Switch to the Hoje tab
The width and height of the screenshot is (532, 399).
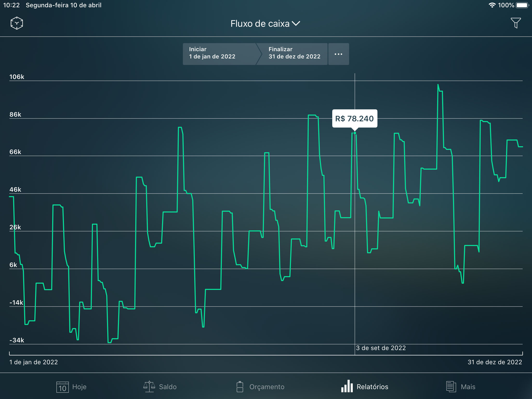coord(71,387)
